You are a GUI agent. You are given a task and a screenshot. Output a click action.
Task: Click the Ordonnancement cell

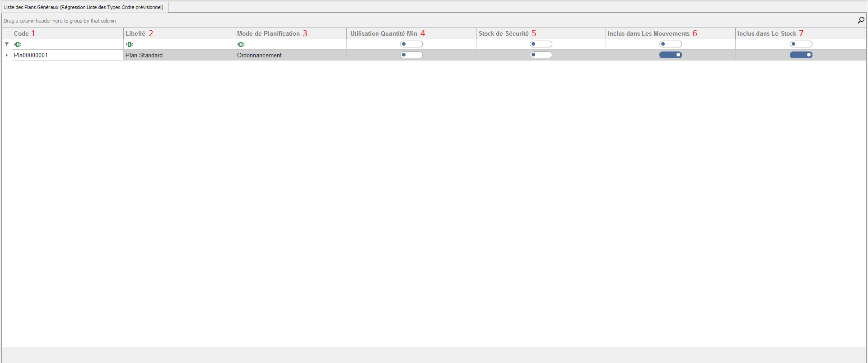259,55
